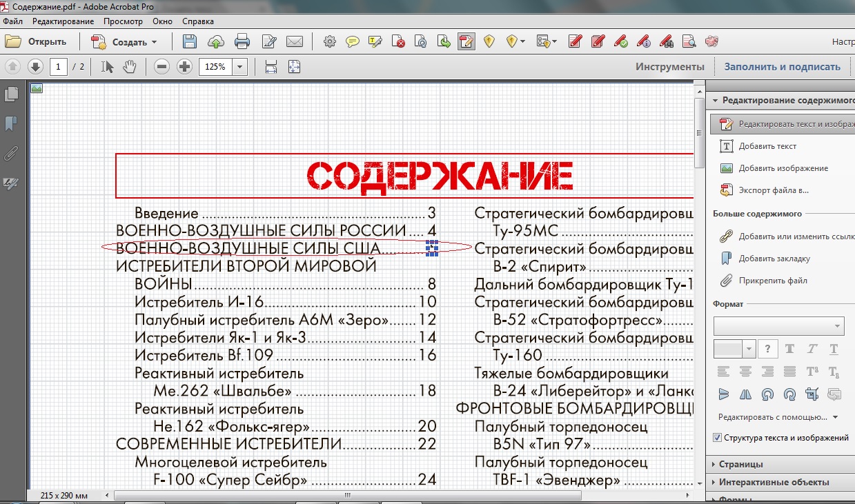Open the font size dropdown arrow

click(749, 349)
